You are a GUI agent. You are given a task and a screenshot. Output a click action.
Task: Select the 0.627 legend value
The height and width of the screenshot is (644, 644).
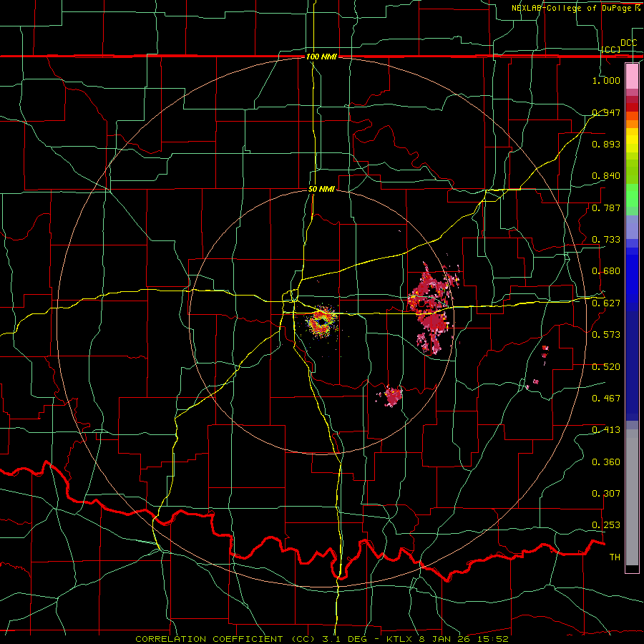pyautogui.click(x=606, y=303)
